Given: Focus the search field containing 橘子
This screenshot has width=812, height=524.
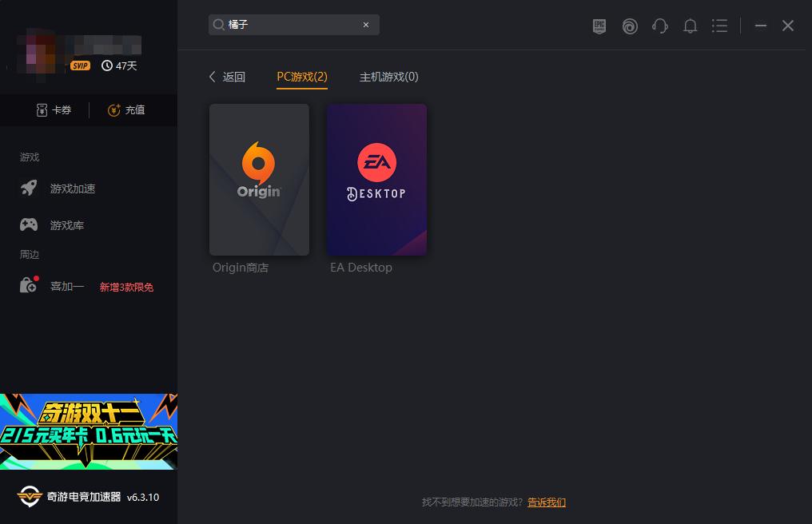Looking at the screenshot, I should [x=293, y=25].
